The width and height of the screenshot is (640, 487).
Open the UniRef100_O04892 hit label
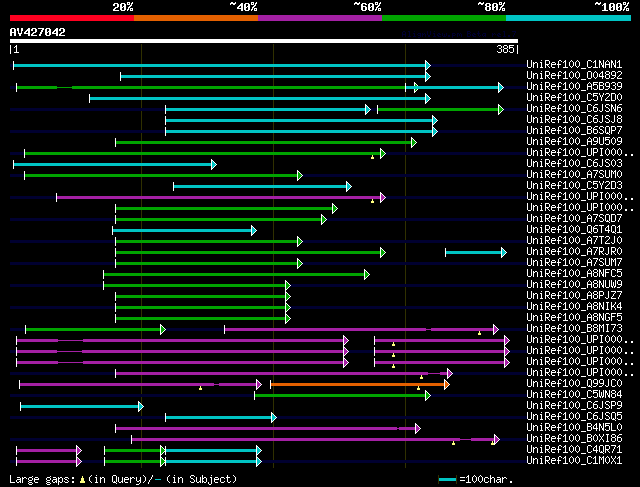click(574, 76)
